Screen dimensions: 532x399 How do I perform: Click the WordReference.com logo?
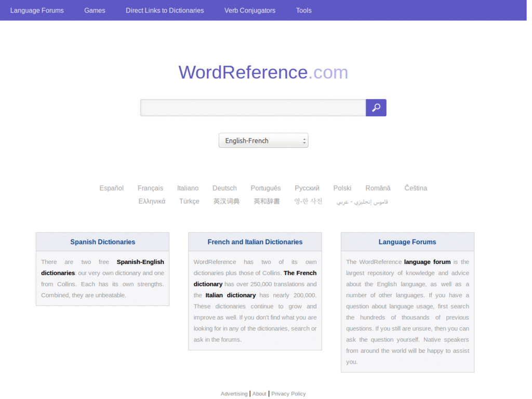pyautogui.click(x=263, y=72)
